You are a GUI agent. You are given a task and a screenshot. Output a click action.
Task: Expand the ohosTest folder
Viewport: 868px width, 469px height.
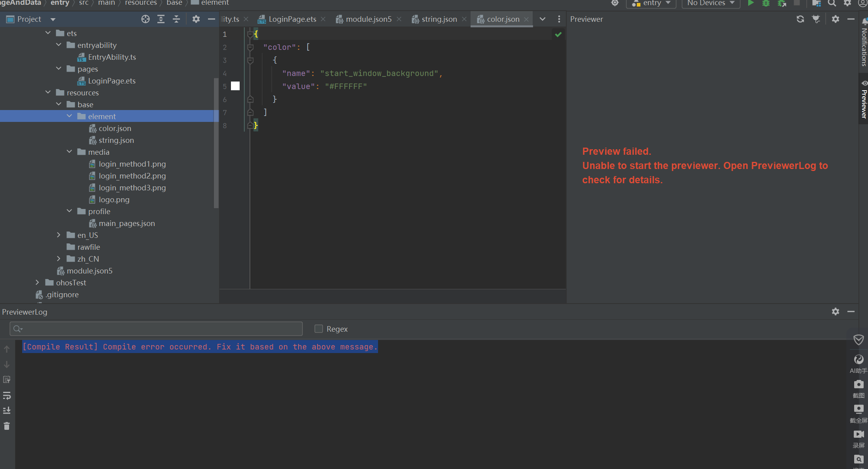point(37,282)
